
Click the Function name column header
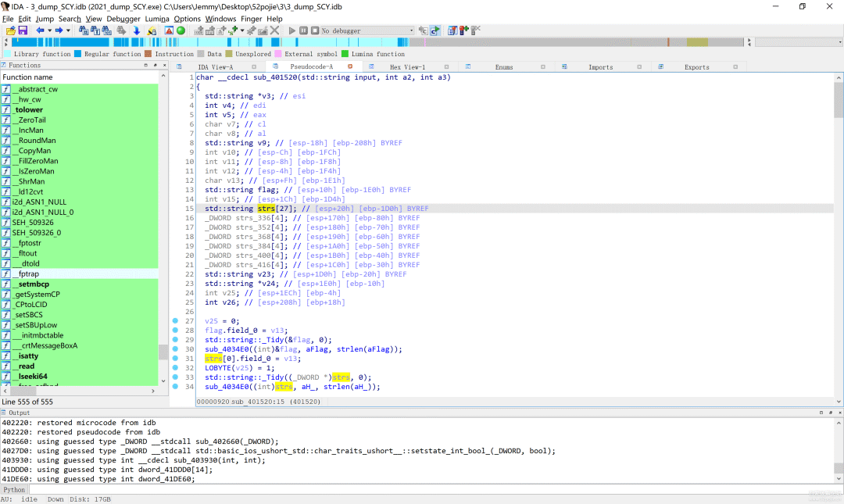(28, 77)
